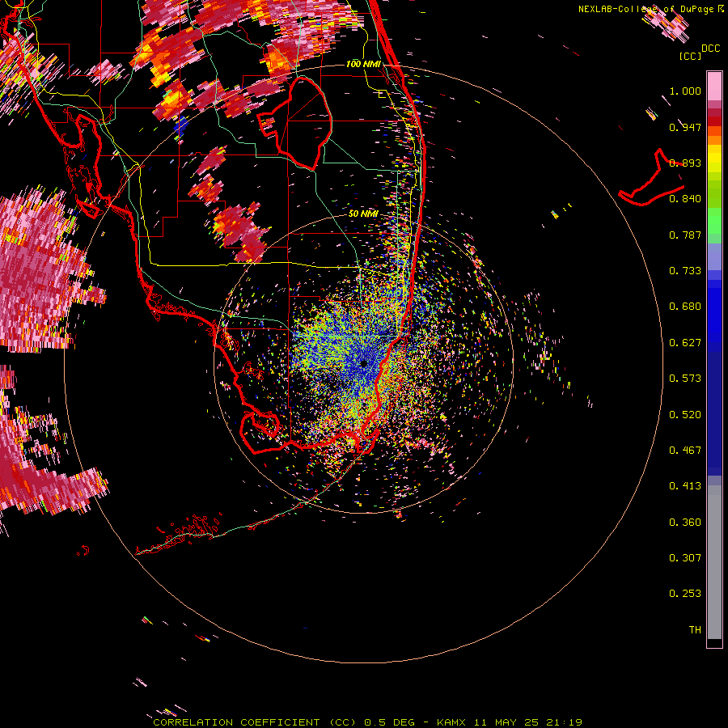The image size is (728, 728).
Task: Click the NEXLAB-College of DuPage label
Action: click(x=651, y=9)
